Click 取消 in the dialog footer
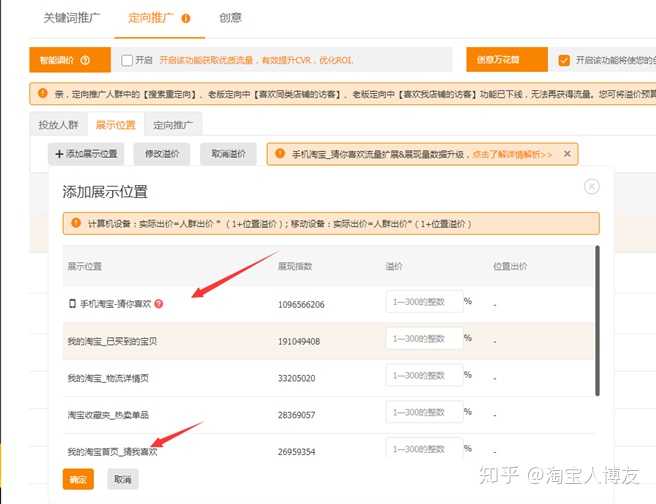The height and width of the screenshot is (504, 656). [x=121, y=479]
